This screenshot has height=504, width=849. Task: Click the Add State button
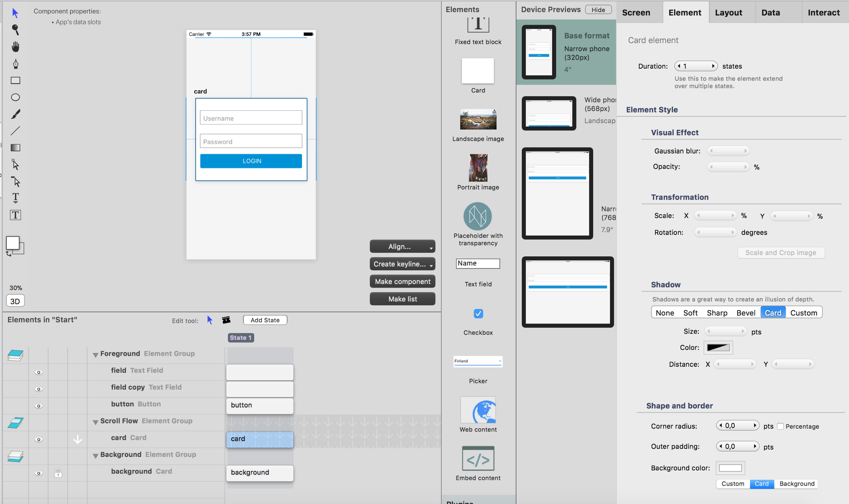265,320
